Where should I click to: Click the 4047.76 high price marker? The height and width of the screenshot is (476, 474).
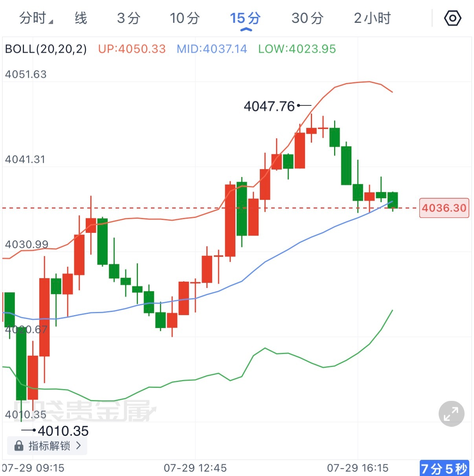pyautogui.click(x=269, y=106)
